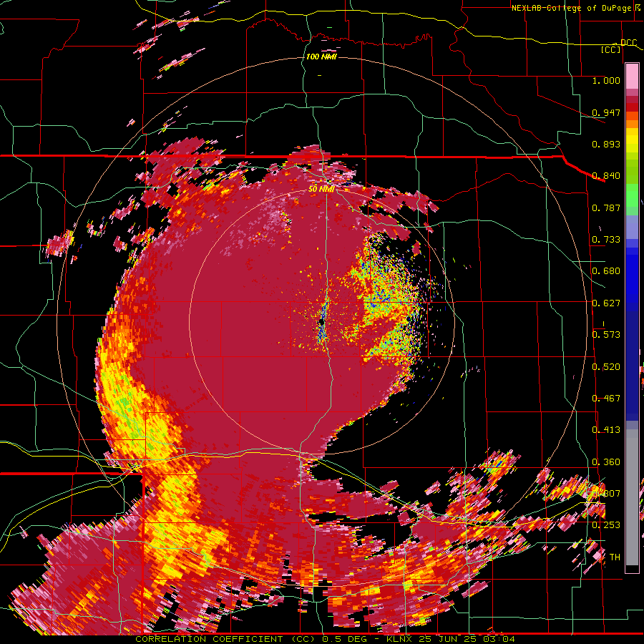The width and height of the screenshot is (644, 644).
Task: Click the 0.733 color scale label
Action: coord(606,240)
